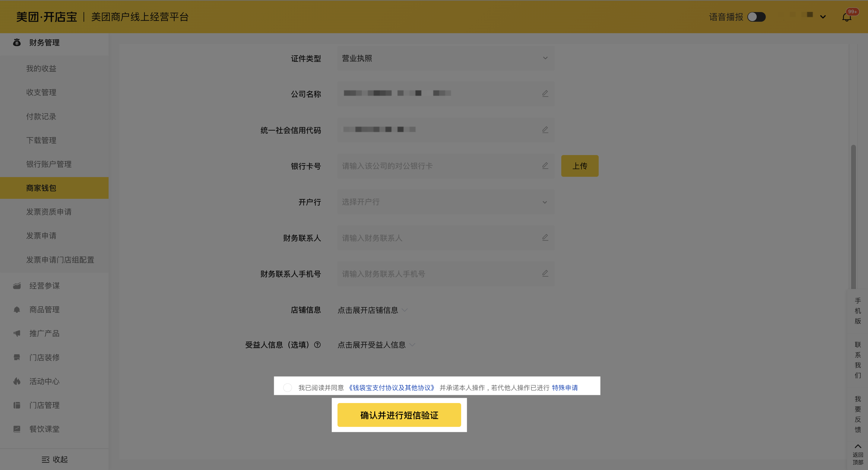Check the agreement radio circle
The width and height of the screenshot is (868, 470).
point(287,387)
